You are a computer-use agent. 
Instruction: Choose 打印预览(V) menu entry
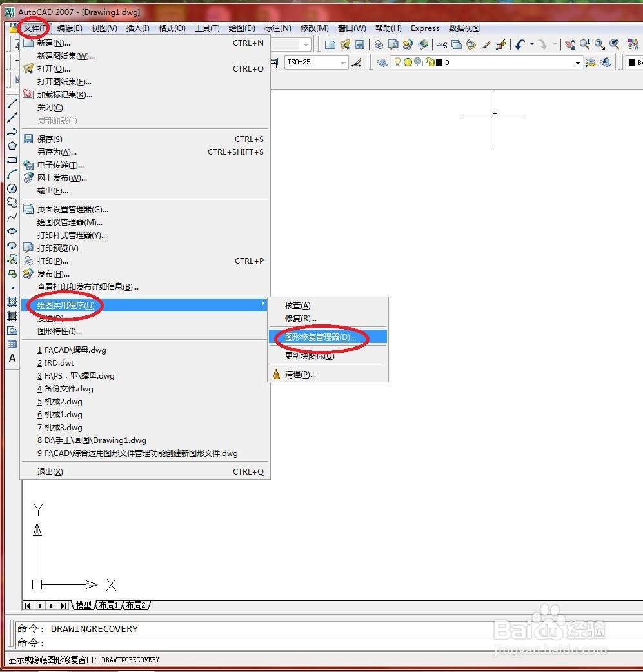pyautogui.click(x=145, y=248)
